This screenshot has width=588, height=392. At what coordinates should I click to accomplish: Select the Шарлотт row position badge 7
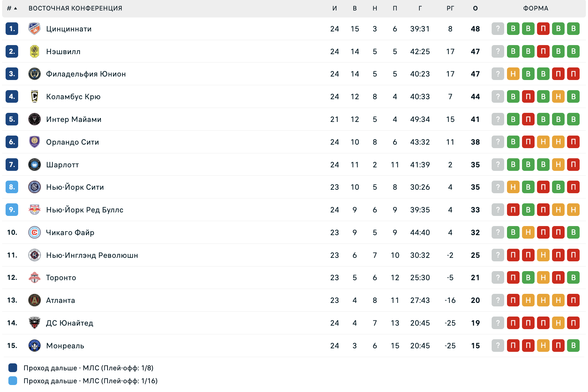pyautogui.click(x=12, y=165)
